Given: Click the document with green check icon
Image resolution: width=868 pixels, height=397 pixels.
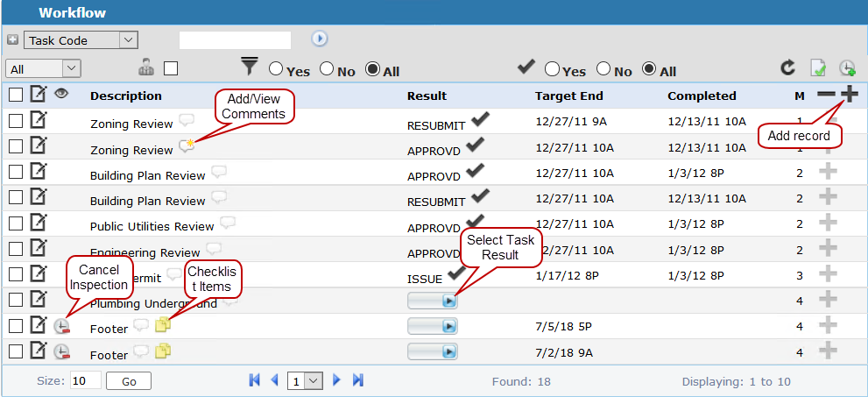Looking at the screenshot, I should click(818, 68).
